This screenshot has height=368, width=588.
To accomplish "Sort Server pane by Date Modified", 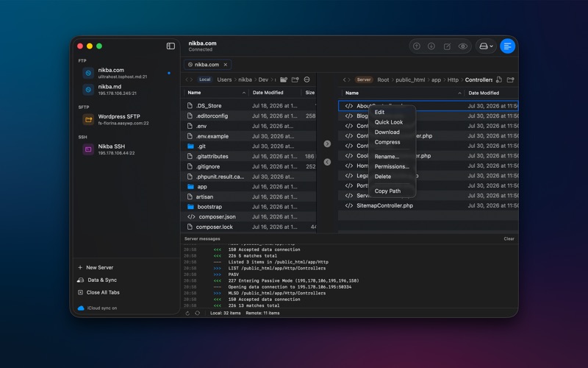I will (x=492, y=93).
